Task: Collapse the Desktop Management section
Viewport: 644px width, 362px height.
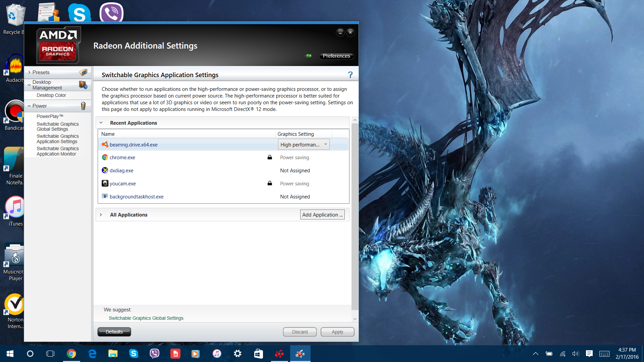Action: tap(30, 85)
